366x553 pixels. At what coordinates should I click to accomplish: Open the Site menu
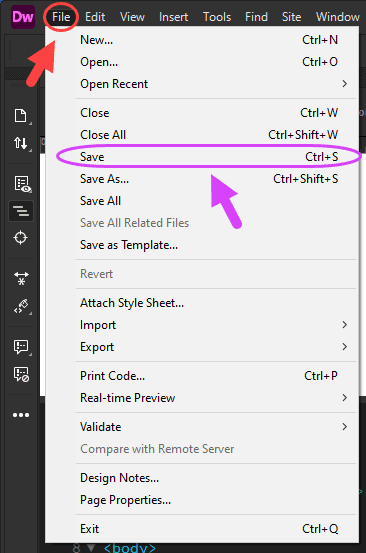click(291, 17)
